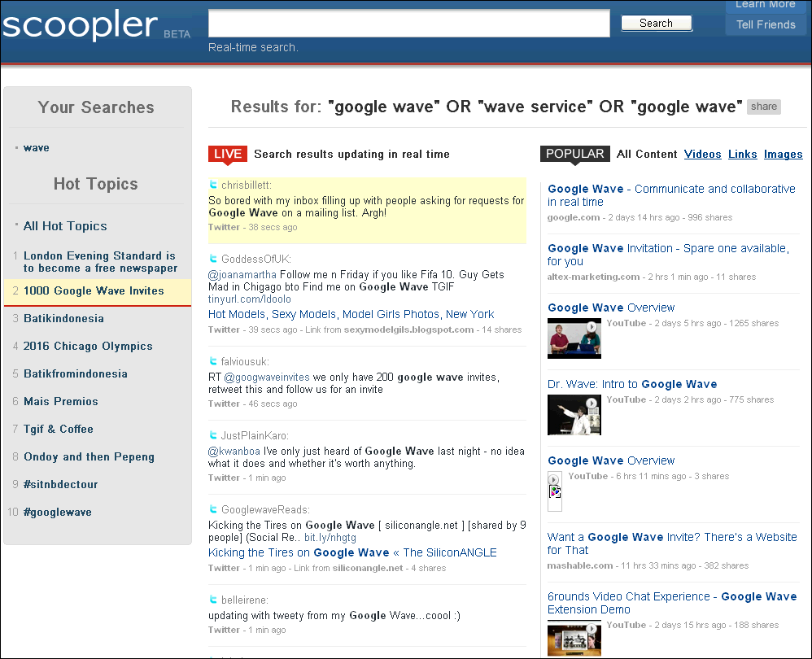
Task: Click username falviousuk
Action: [245, 361]
